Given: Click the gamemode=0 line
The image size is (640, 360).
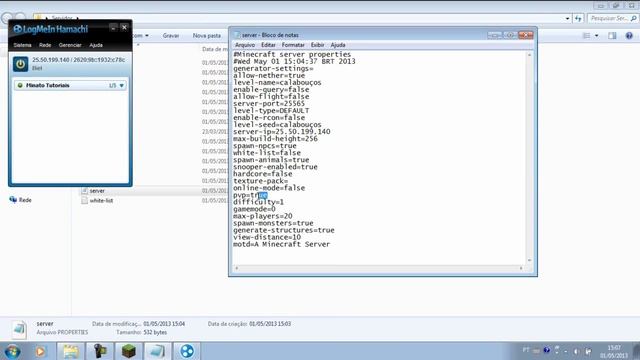Looking at the screenshot, I should point(254,209).
